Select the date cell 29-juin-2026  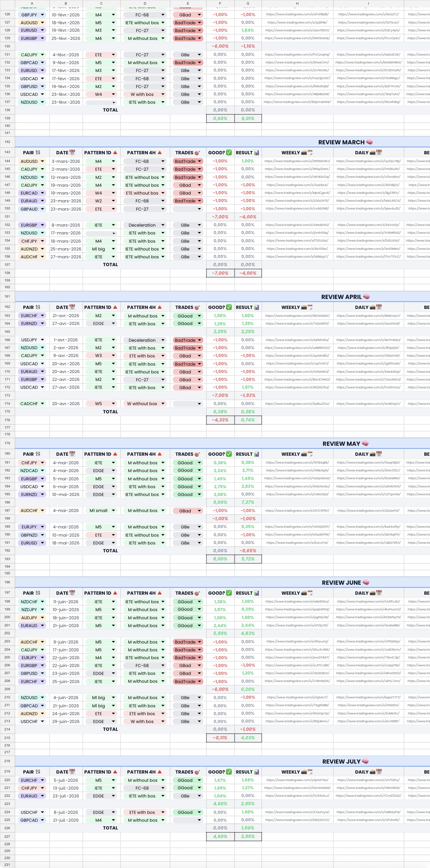coord(66,721)
